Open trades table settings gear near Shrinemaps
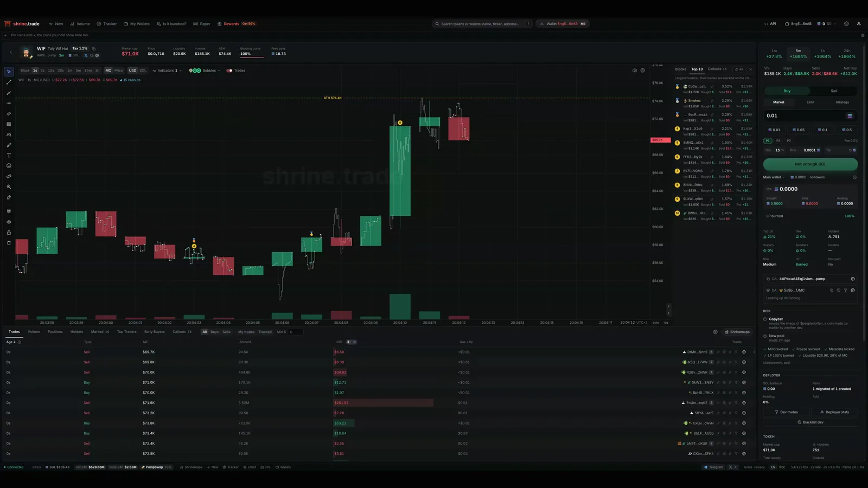 click(715, 332)
